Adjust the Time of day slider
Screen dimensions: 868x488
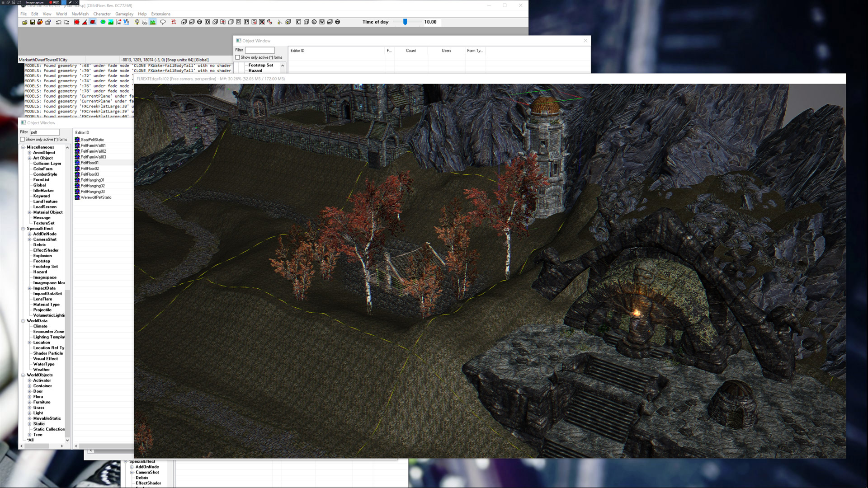coord(405,22)
